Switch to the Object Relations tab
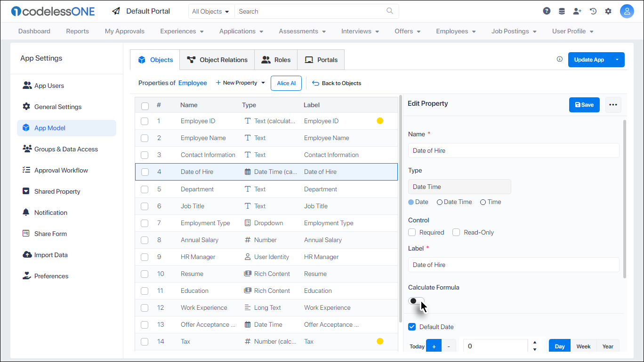This screenshot has width=644, height=362. [217, 60]
